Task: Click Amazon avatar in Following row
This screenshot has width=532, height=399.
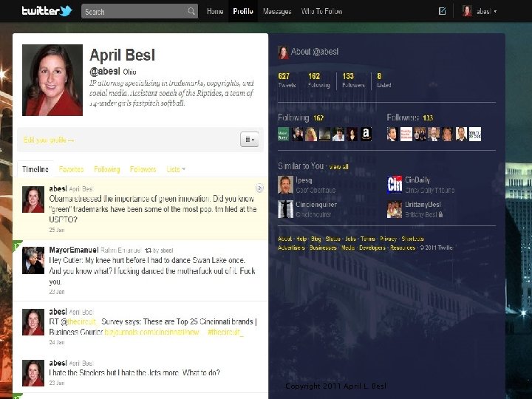Action: [366, 134]
